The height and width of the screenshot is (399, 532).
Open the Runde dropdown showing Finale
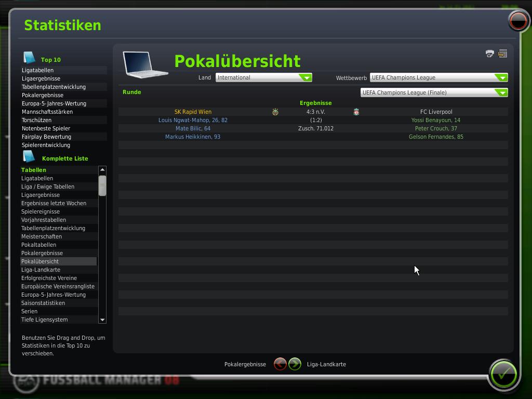tap(434, 92)
